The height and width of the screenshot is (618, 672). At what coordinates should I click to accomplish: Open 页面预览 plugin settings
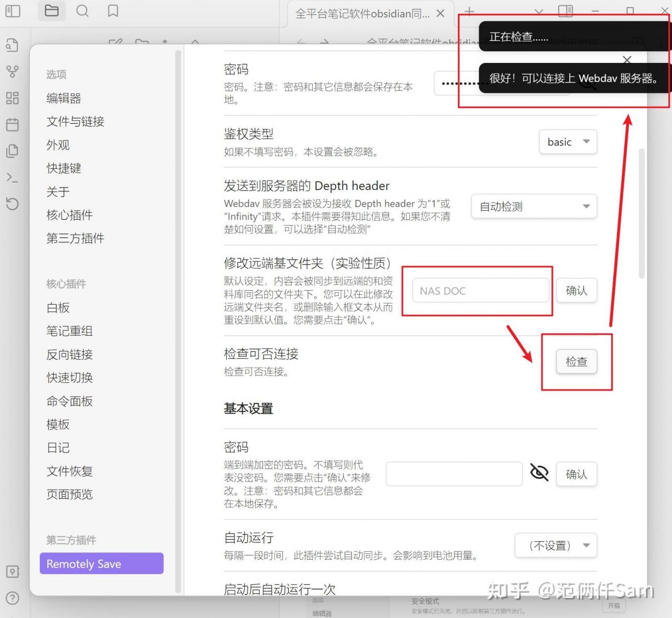point(69,494)
